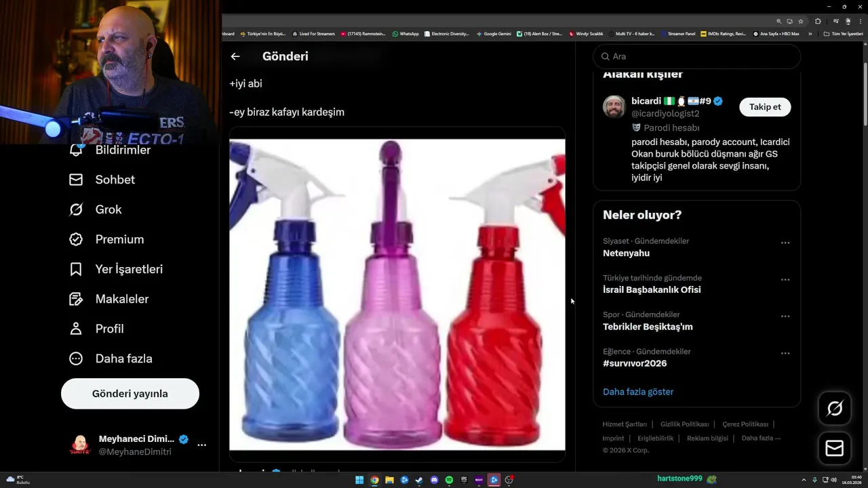
Task: Click Gönderi yayınla button
Action: (x=130, y=394)
